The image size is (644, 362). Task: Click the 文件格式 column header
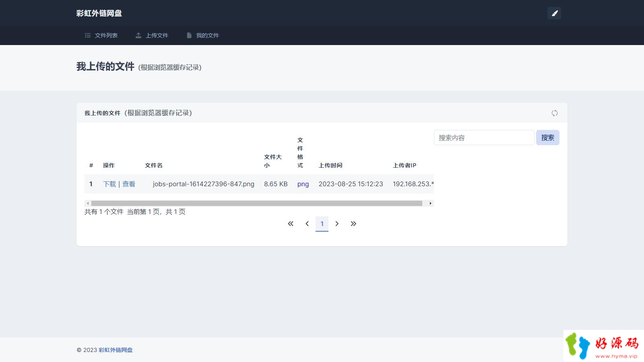[300, 152]
